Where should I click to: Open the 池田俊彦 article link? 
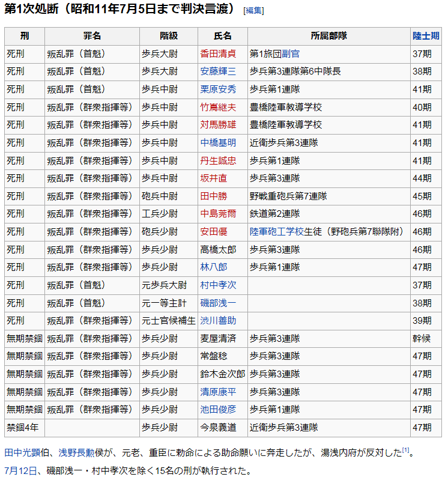pyautogui.click(x=218, y=410)
